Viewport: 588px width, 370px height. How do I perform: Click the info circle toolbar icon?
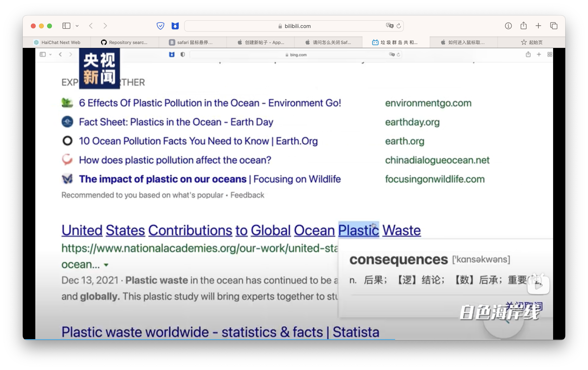point(508,26)
